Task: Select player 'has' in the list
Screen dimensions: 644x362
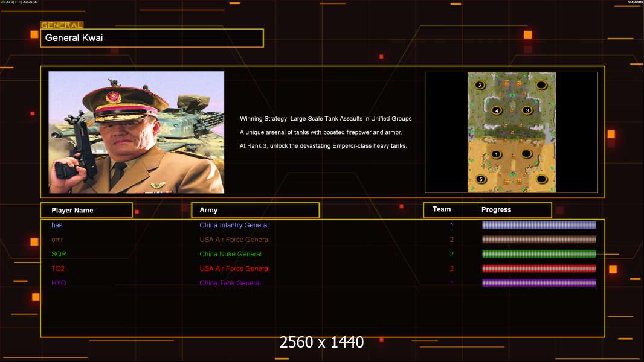Action: point(57,225)
